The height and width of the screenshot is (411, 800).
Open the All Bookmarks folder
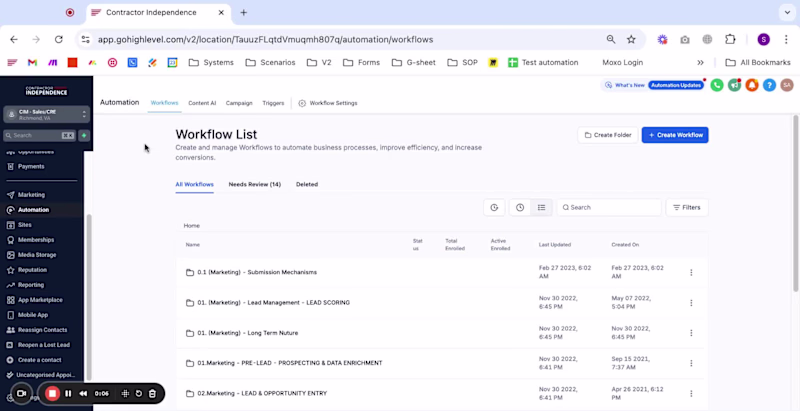point(758,63)
